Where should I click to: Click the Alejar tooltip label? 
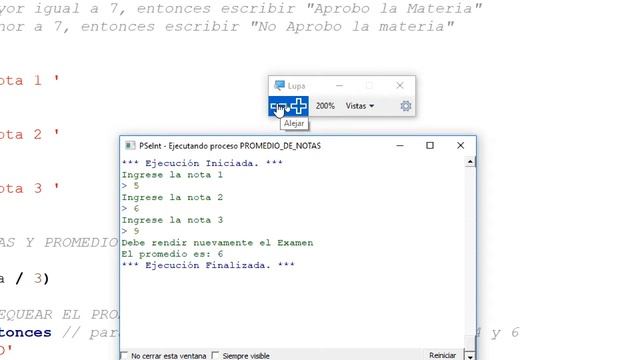[x=294, y=123]
